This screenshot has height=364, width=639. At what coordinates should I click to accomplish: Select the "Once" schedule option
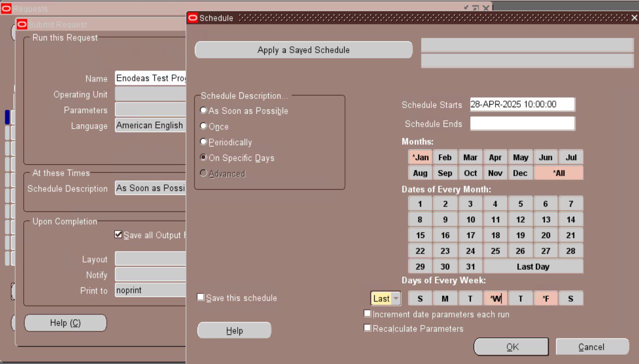click(x=203, y=126)
